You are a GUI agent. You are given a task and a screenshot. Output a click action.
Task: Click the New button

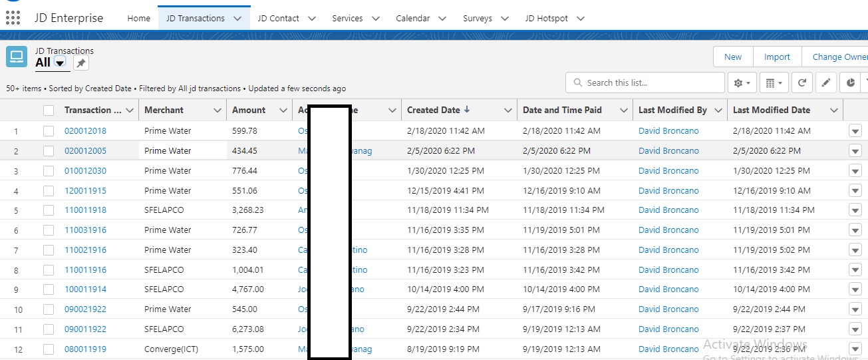click(x=732, y=57)
